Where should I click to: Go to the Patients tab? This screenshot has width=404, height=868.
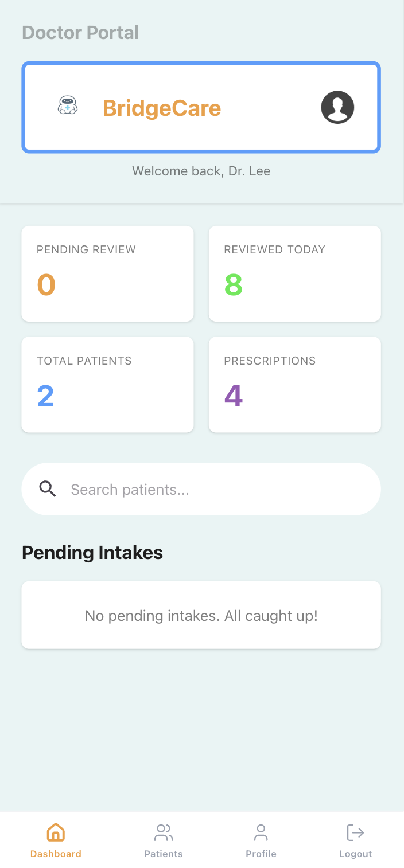coord(164,854)
